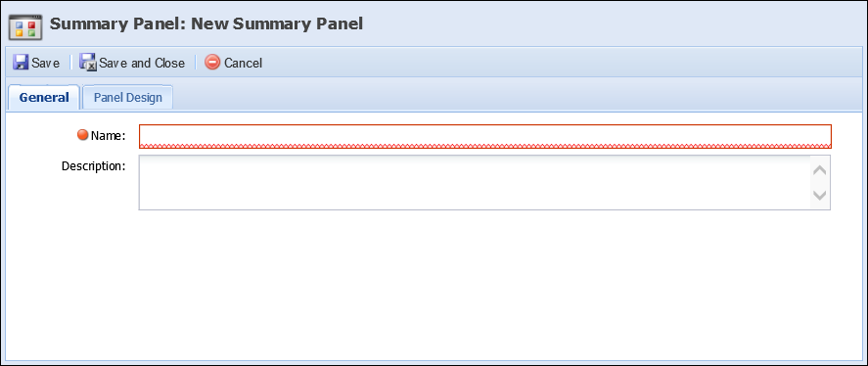Click empty white area below Description field
Screen dimensions: 868x366
434,283
